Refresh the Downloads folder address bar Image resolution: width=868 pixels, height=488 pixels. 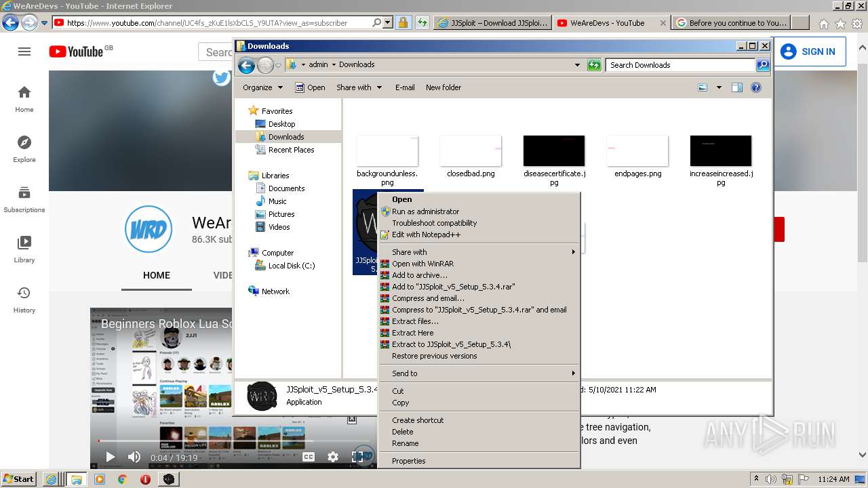click(594, 65)
